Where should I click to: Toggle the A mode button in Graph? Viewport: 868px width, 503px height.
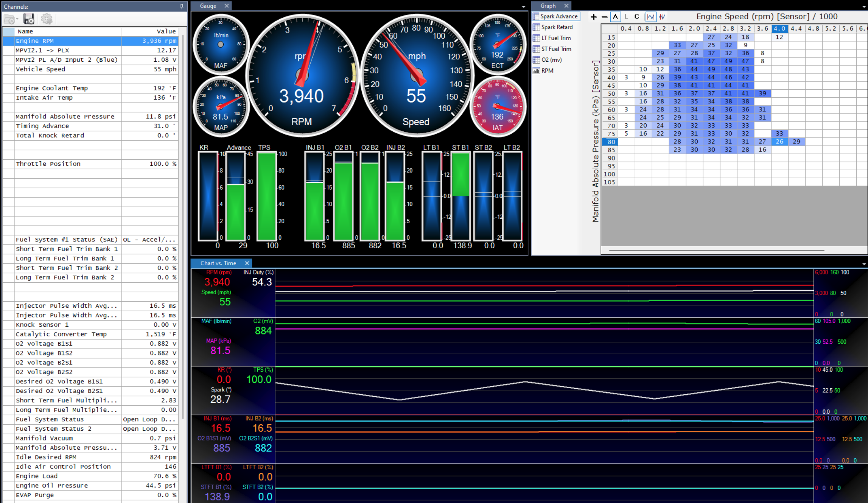coord(615,17)
